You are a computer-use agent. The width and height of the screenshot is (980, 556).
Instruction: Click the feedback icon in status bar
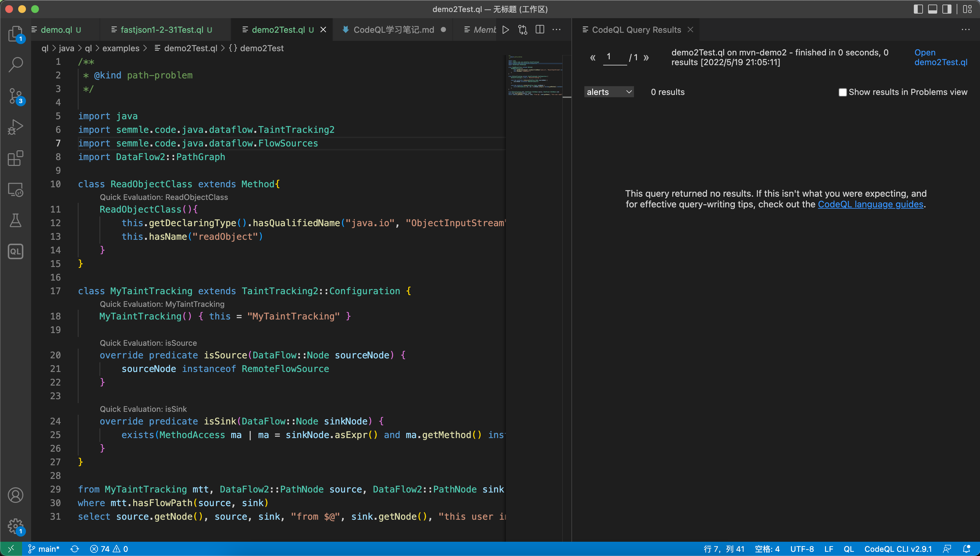point(947,549)
